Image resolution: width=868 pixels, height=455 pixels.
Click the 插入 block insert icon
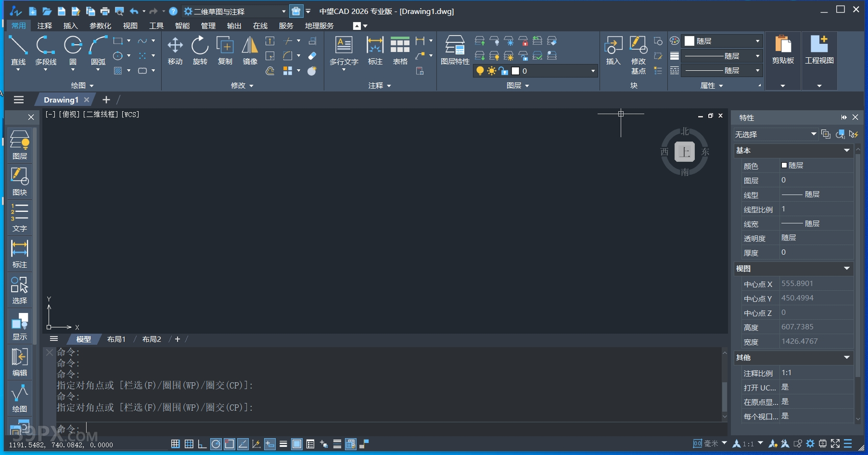tap(613, 51)
